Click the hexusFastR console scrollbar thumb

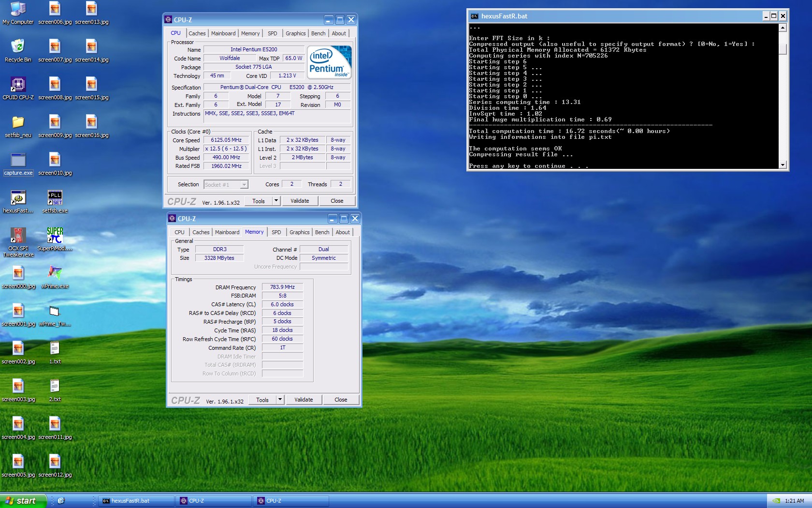click(783, 49)
